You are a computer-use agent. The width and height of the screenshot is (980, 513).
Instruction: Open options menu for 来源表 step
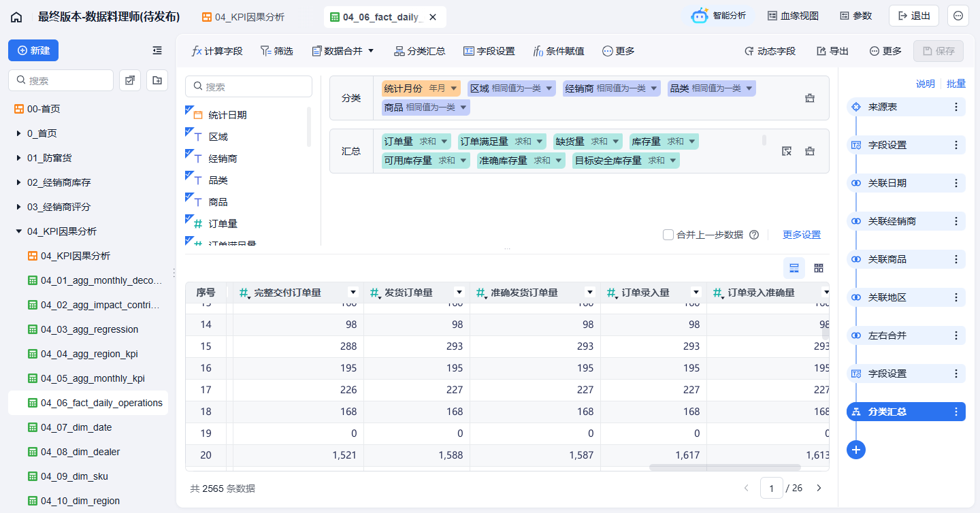pos(956,107)
